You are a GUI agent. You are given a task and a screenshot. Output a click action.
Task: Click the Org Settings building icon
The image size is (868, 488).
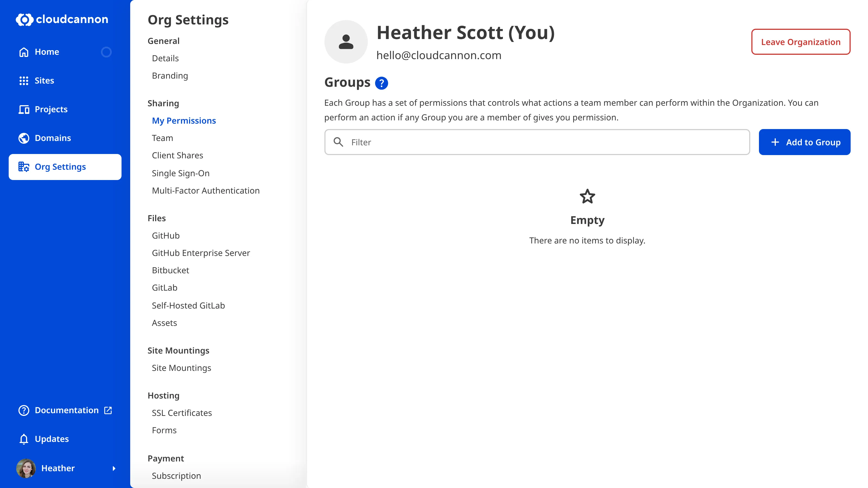pyautogui.click(x=24, y=167)
